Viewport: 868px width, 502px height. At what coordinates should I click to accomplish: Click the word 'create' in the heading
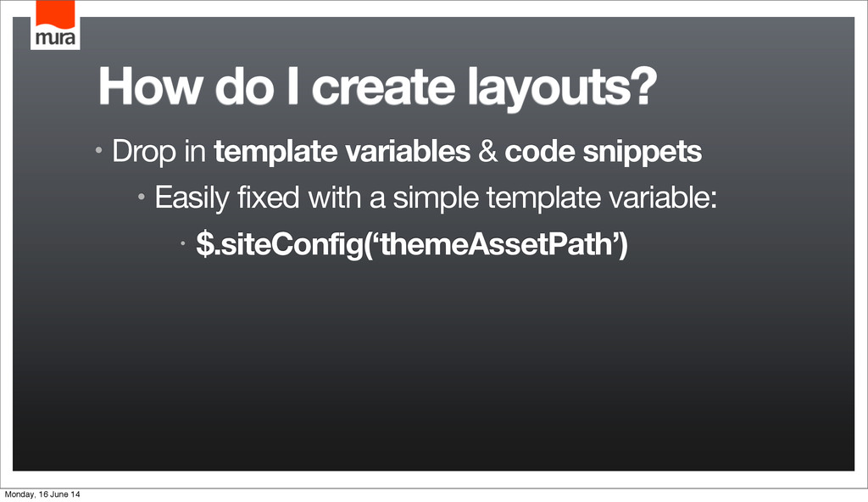pyautogui.click(x=384, y=87)
